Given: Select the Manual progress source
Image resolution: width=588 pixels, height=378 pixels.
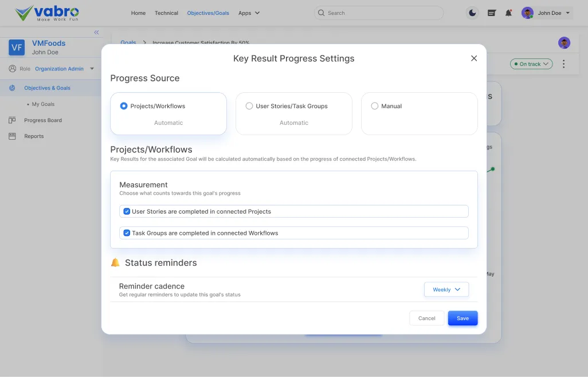Looking at the screenshot, I should (375, 106).
